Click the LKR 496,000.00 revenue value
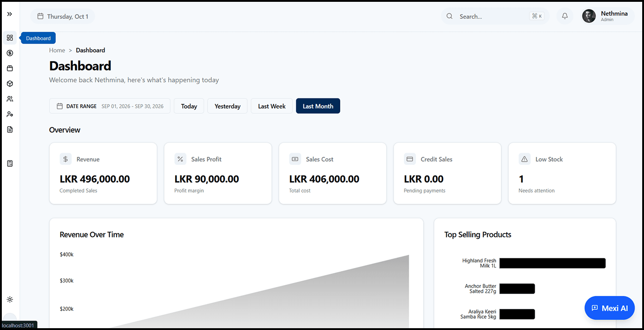Viewport: 644px width, 330px height. (x=95, y=179)
